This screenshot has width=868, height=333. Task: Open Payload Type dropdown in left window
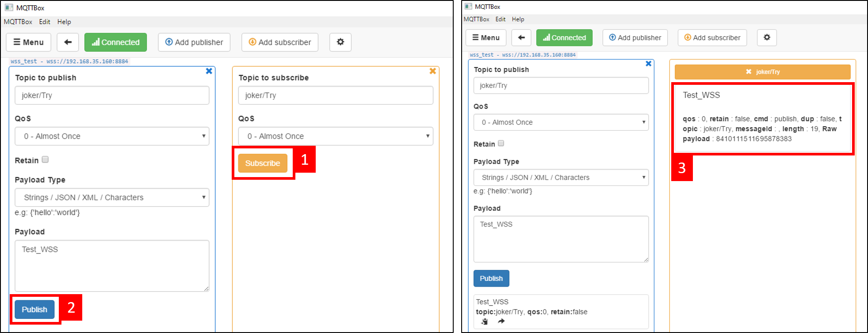point(112,197)
